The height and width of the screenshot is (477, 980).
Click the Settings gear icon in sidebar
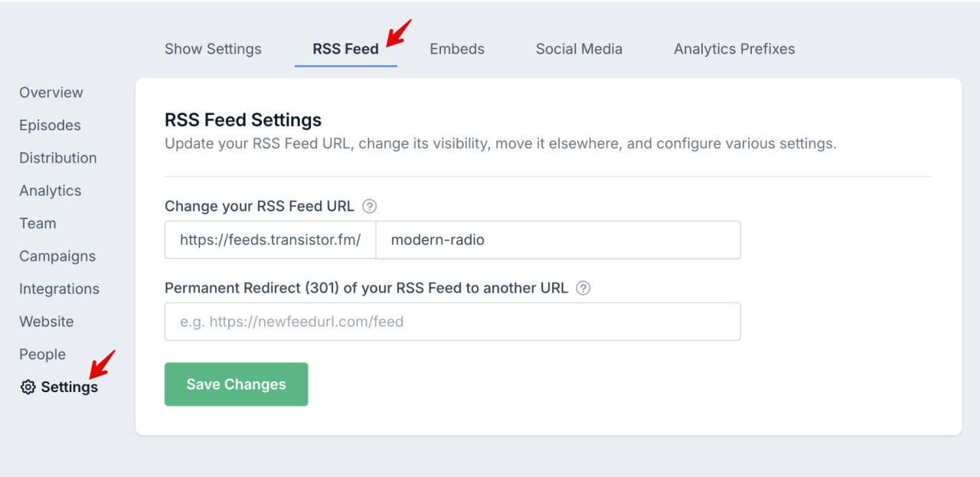point(28,387)
